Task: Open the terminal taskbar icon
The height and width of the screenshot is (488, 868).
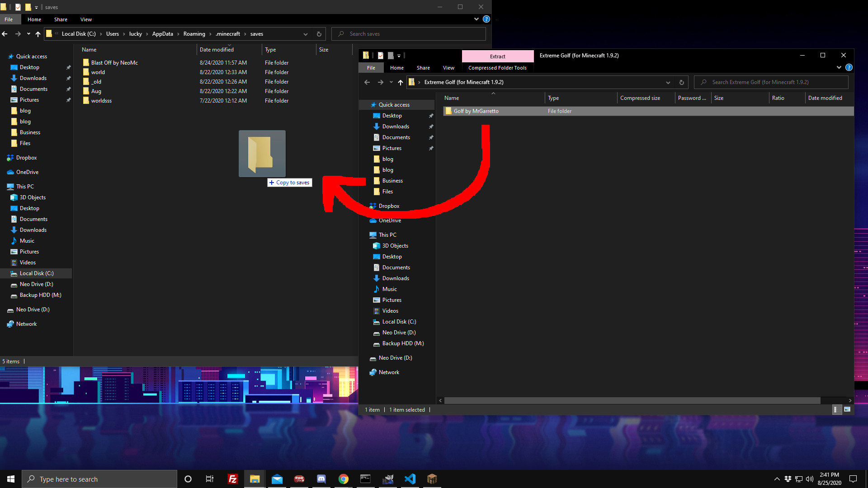Action: (366, 479)
